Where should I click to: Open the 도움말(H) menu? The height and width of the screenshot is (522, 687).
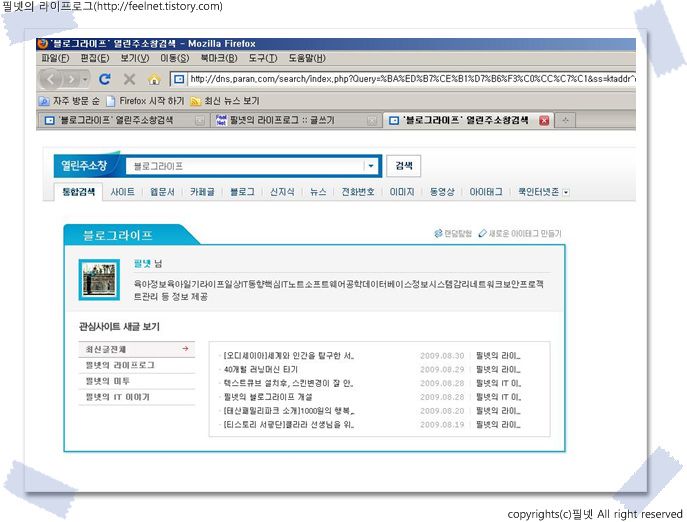[307, 58]
